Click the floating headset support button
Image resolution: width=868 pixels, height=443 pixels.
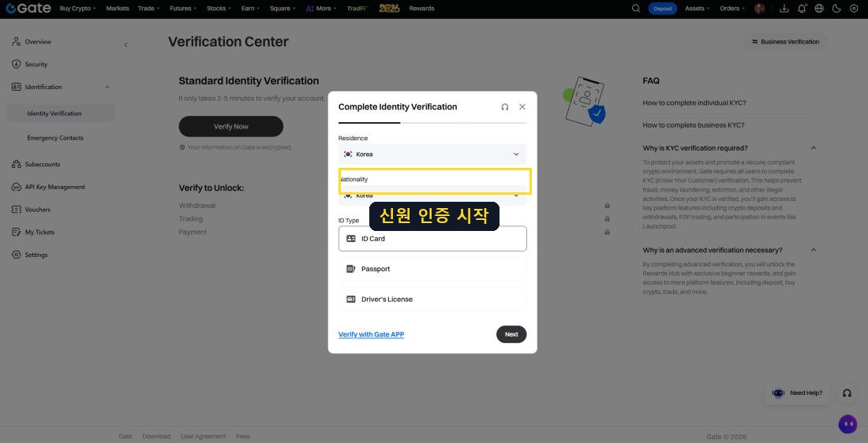(x=847, y=393)
